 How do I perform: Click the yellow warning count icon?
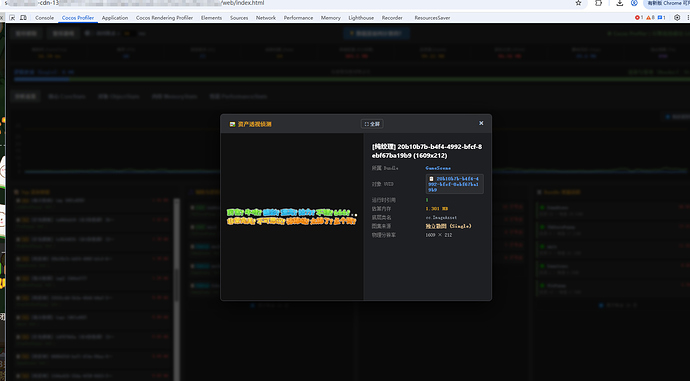click(x=650, y=18)
